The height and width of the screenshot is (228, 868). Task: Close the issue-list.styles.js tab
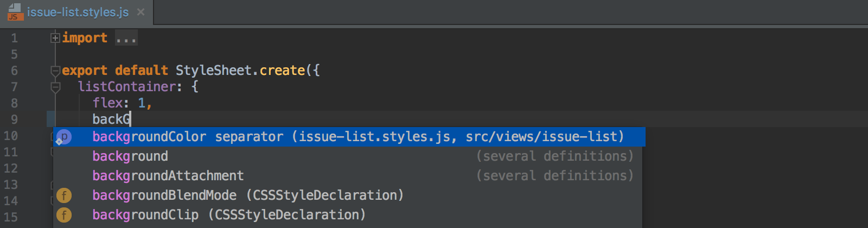(141, 12)
